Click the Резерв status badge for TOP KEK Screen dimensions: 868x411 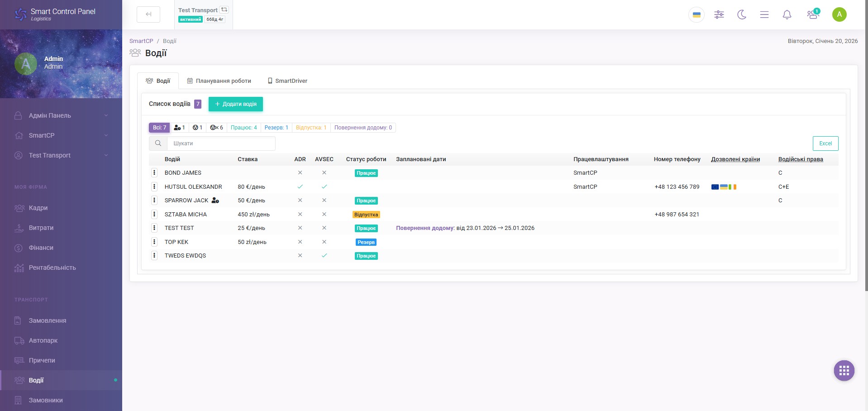pos(366,242)
